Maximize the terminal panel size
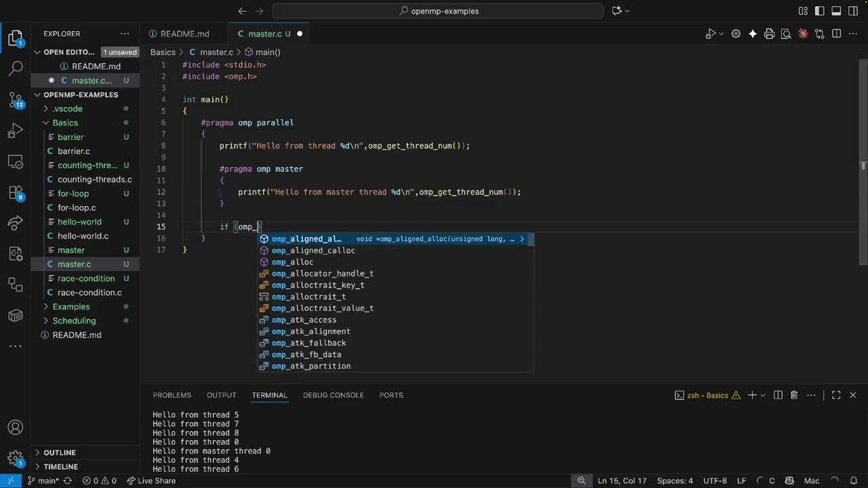The height and width of the screenshot is (488, 868). (836, 395)
